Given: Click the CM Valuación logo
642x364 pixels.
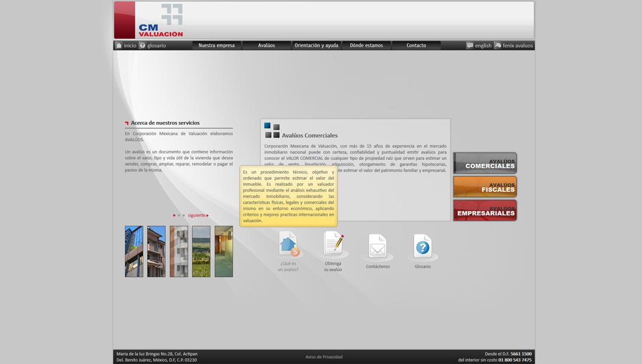Looking at the screenshot, I should click(160, 20).
